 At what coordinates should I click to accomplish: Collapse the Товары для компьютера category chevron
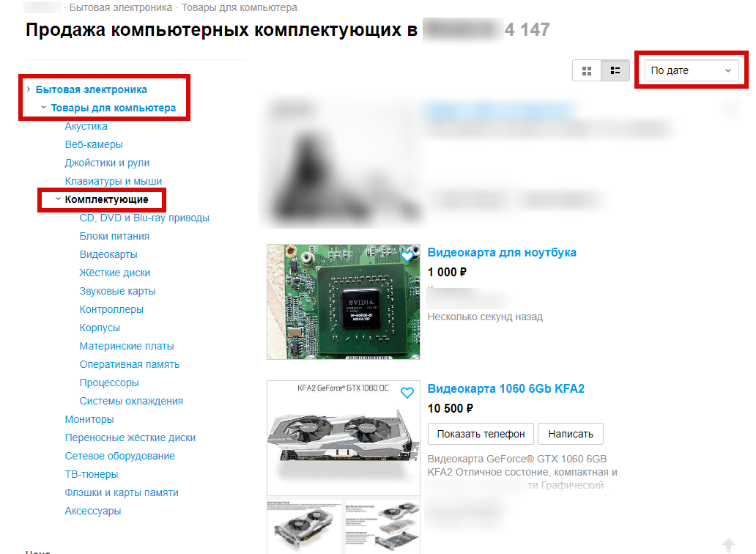click(x=43, y=107)
